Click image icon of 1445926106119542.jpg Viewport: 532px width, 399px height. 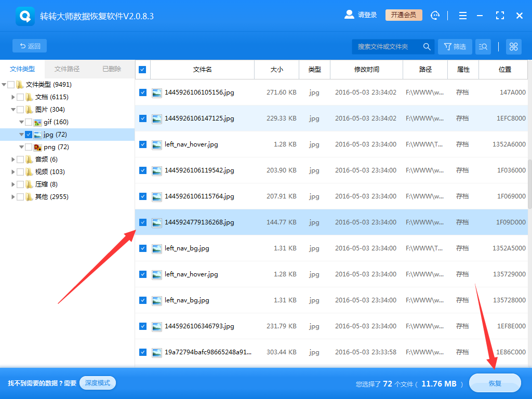coord(156,170)
